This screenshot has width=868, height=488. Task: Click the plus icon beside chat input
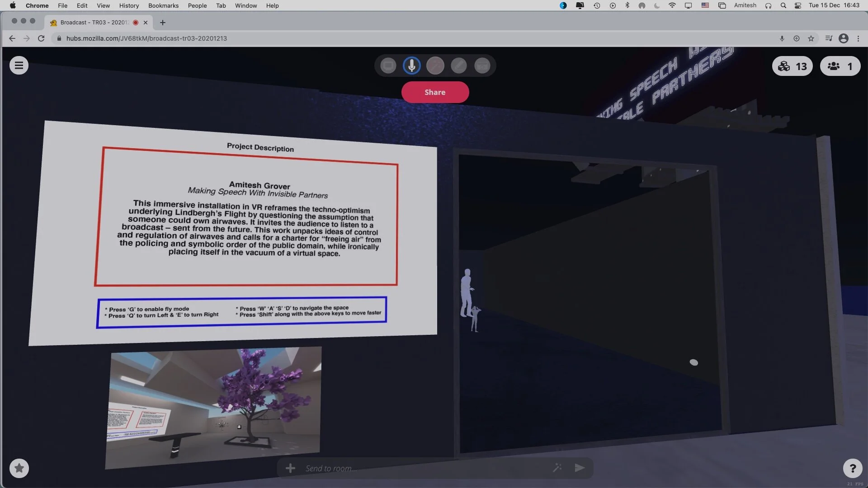tap(290, 468)
